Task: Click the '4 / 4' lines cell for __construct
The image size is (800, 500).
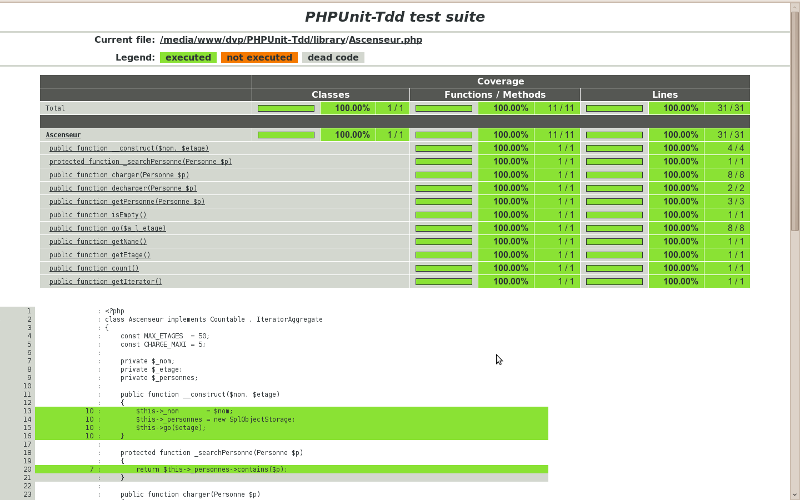Action: pos(727,148)
